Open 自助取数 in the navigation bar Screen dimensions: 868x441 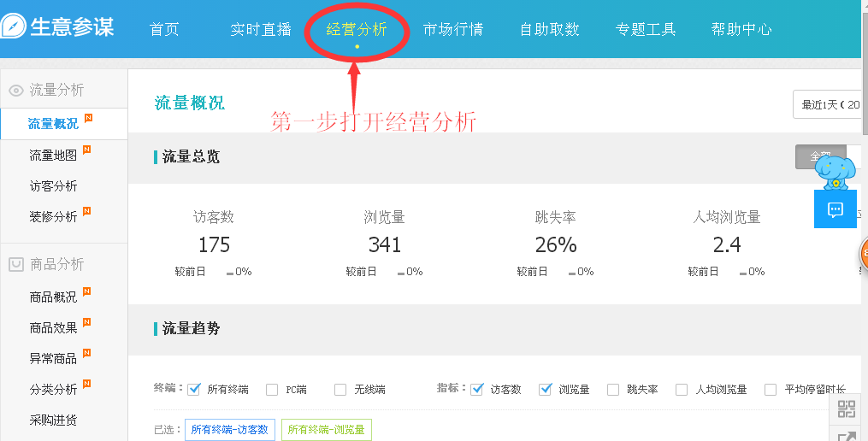[x=549, y=29]
